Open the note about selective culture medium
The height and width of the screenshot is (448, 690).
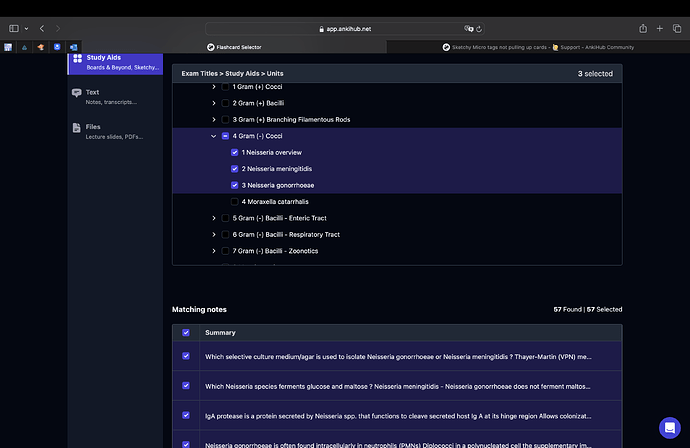pos(398,357)
